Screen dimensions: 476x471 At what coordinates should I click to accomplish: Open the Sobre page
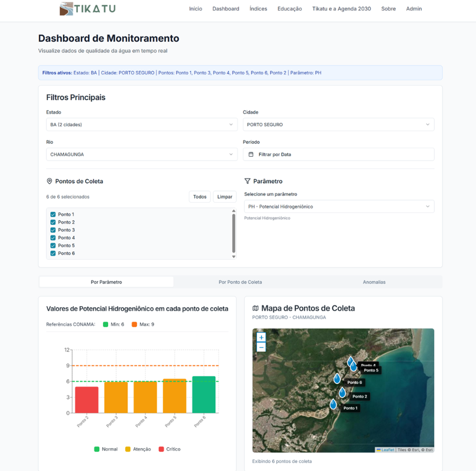click(x=388, y=9)
